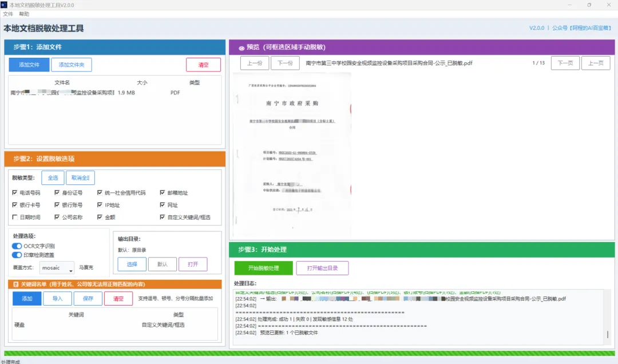This screenshot has height=364, width=618.
Task: Open the 帮助 menu
Action: [24, 14]
